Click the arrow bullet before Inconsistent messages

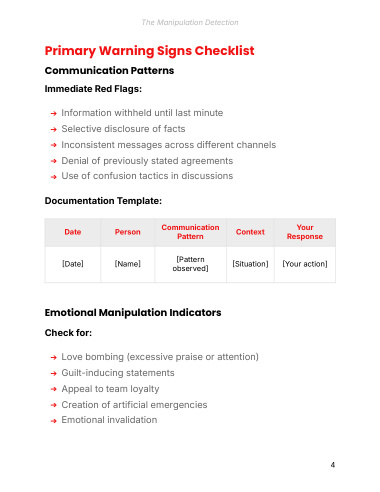pos(54,145)
